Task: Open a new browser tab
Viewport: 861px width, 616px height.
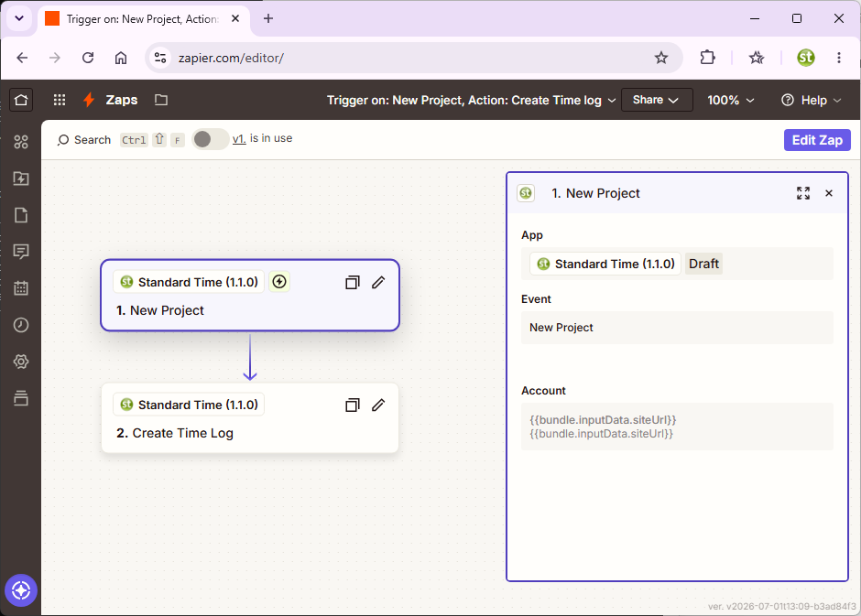Action: (x=268, y=18)
